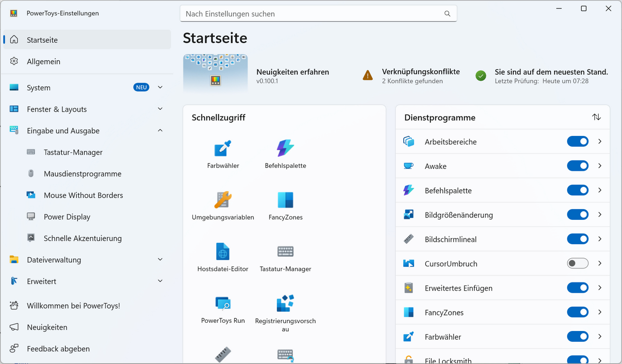Launch PowerToys Run icon
Screen dimensions: 622x364
(x=223, y=303)
